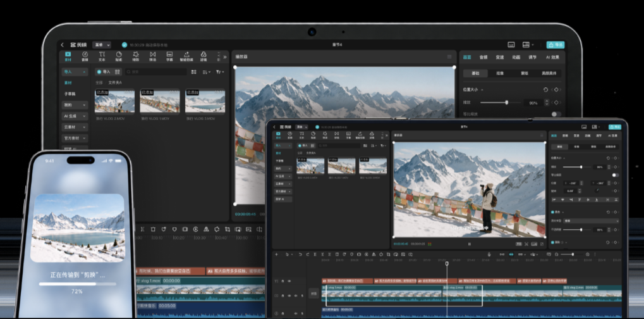
Task: Switch to the 变速 speed tab on laptop
Action: pos(499,57)
